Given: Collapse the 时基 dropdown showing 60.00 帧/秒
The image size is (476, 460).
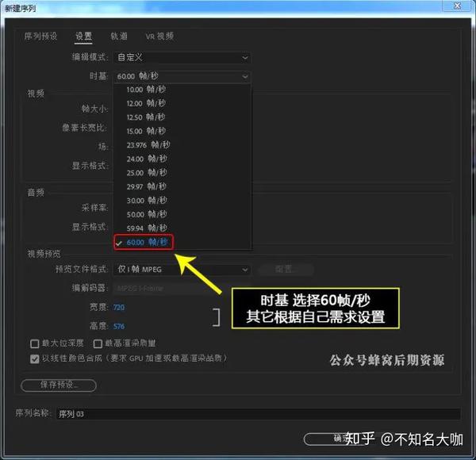Looking at the screenshot, I should coord(182,76).
